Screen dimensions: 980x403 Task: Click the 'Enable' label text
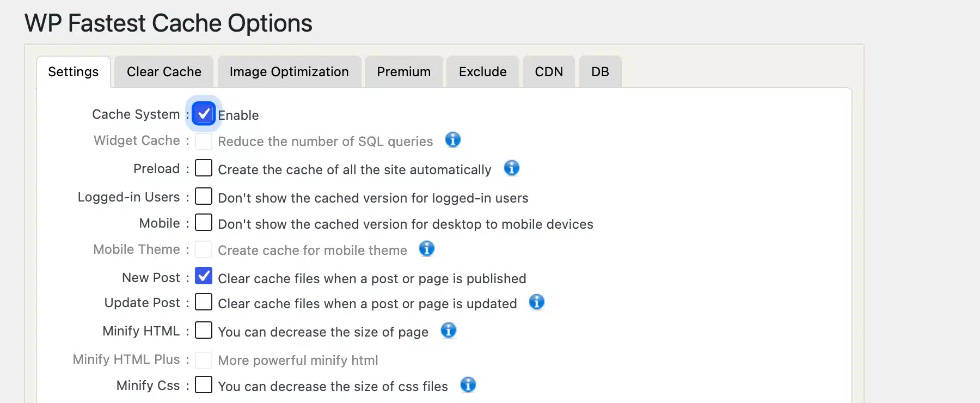[238, 115]
